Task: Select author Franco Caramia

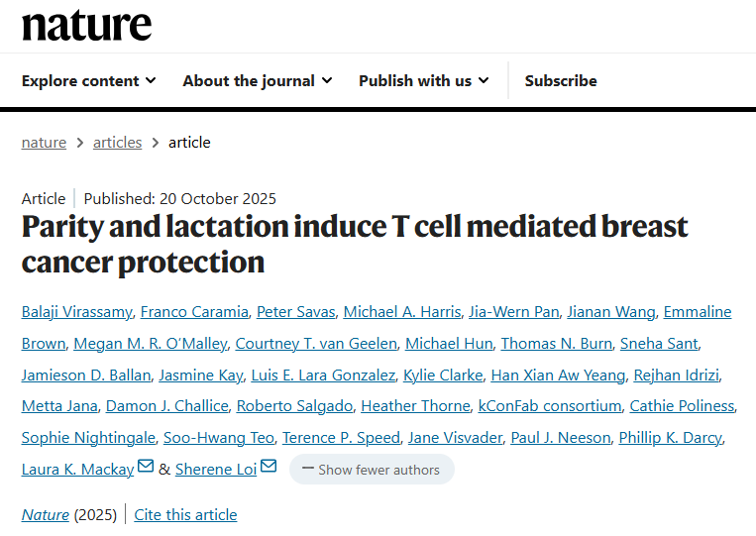Action: (x=194, y=312)
